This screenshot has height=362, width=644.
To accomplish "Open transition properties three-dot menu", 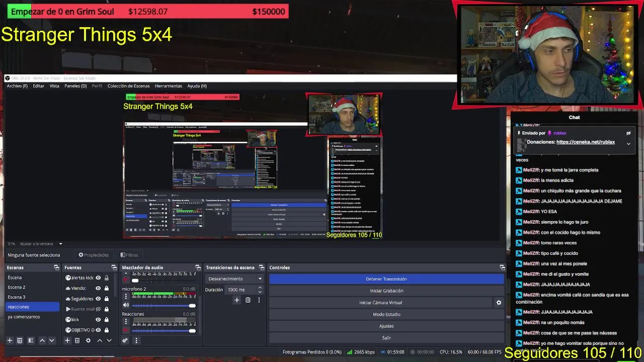I will 259,300.
